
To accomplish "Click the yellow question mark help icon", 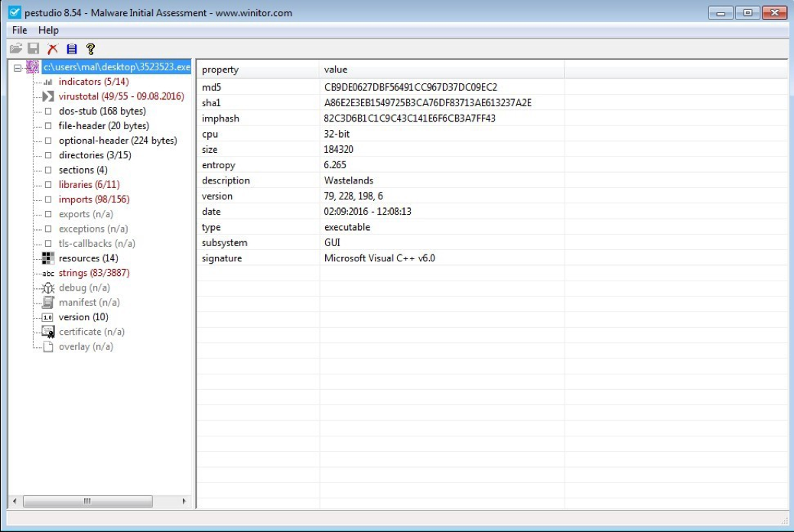I will coord(90,49).
